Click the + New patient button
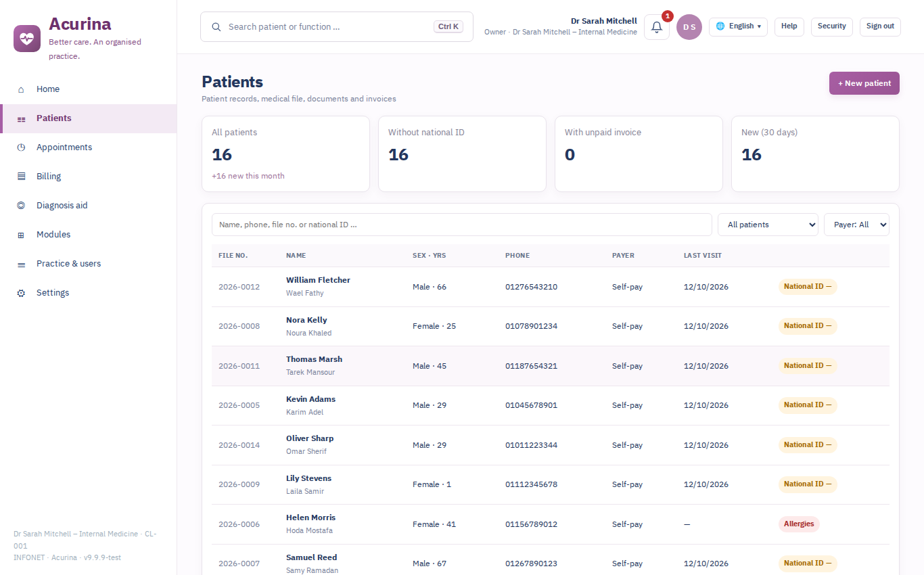 point(864,83)
